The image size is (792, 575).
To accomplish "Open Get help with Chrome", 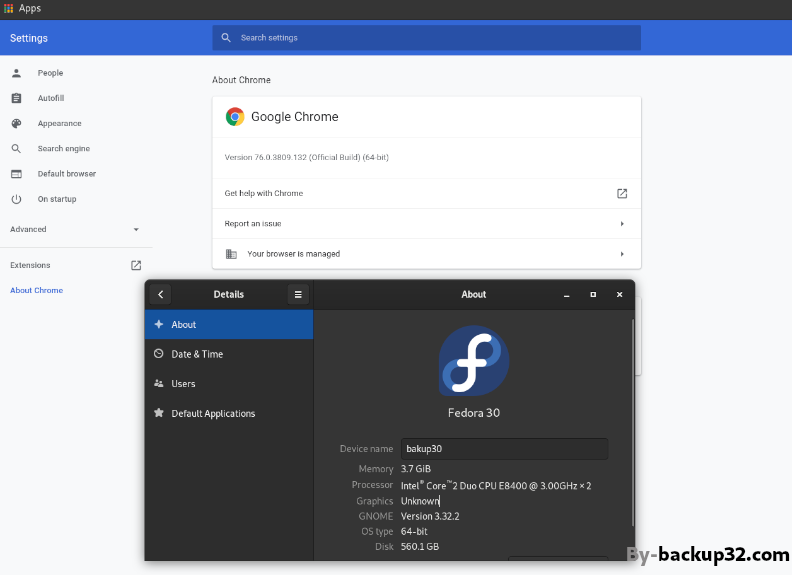I will click(426, 194).
